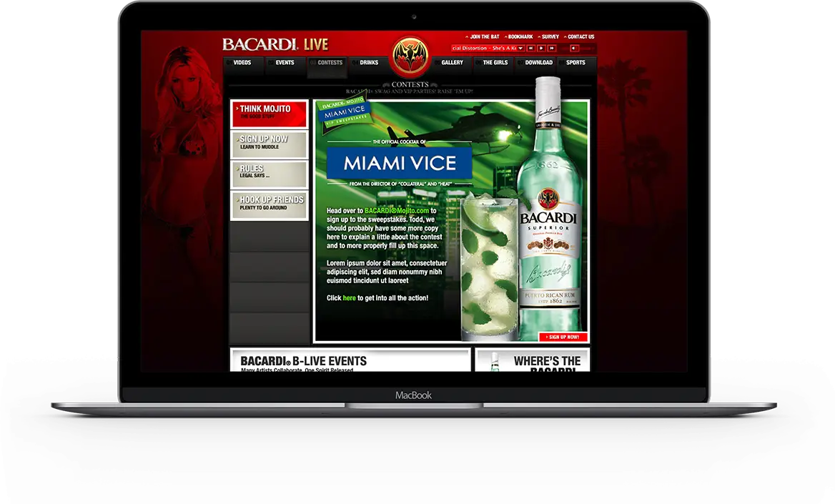Select the Think Mojito sidebar item

pos(269,113)
